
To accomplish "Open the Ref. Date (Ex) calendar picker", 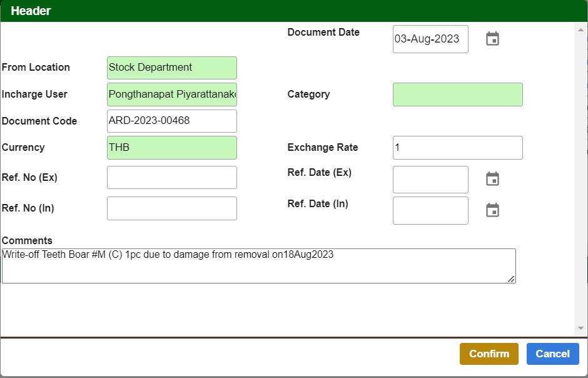I will [493, 179].
